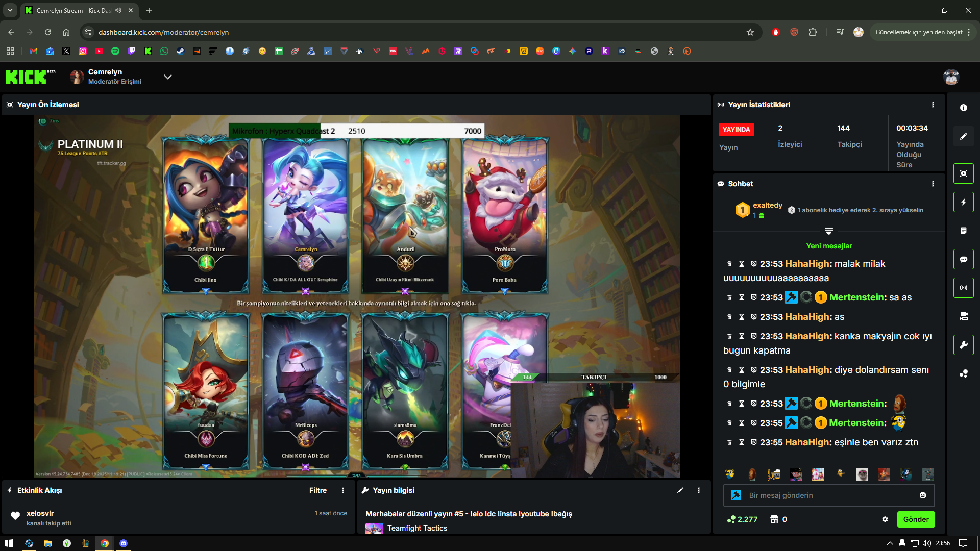980x551 pixels.
Task: Click the channel points icon in the sidebar
Action: coord(964,373)
